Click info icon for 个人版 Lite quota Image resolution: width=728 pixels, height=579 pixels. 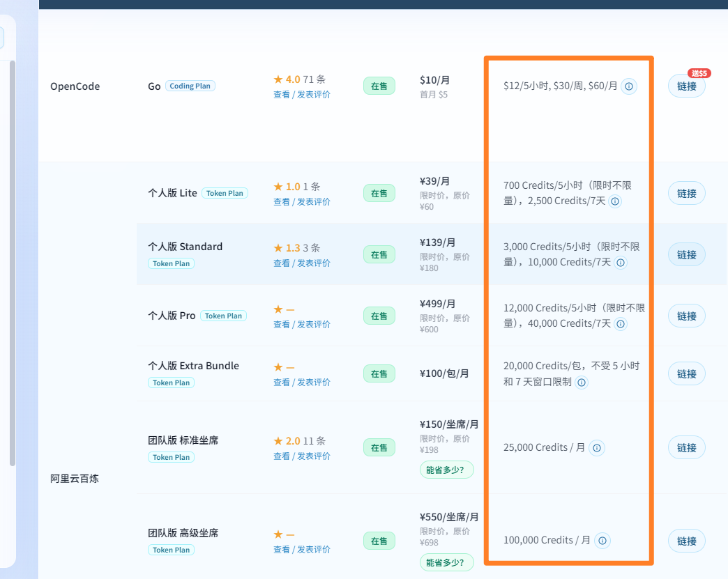tap(615, 201)
